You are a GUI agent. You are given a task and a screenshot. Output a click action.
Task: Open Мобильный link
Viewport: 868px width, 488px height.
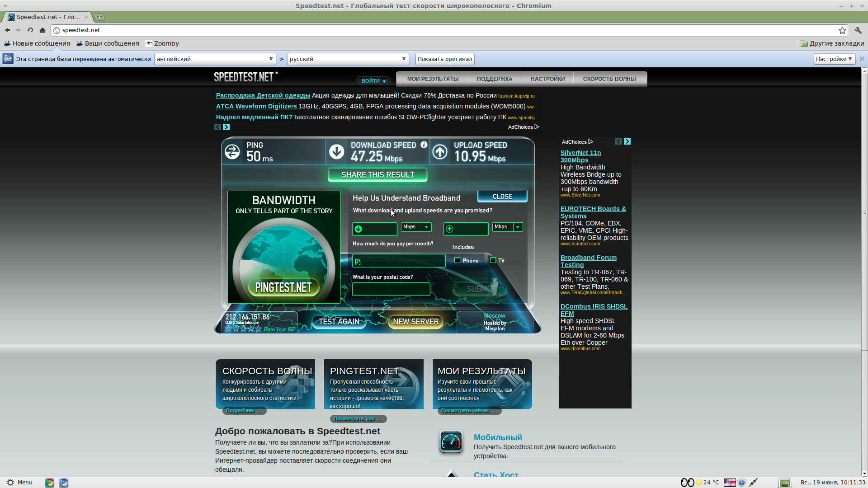click(x=498, y=437)
